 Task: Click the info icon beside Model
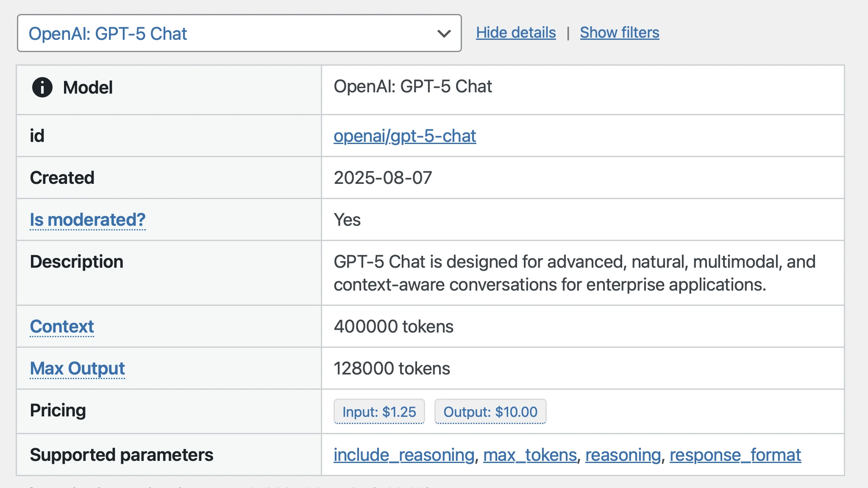coord(42,88)
